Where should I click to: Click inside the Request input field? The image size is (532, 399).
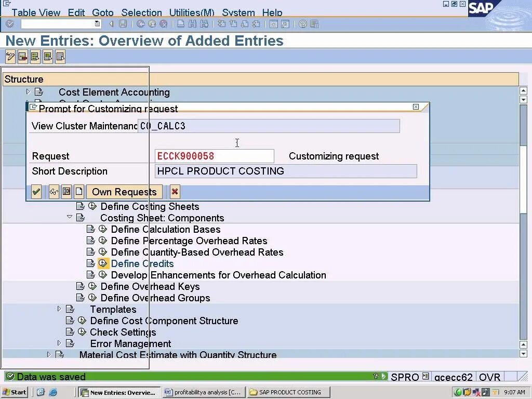[x=214, y=156]
